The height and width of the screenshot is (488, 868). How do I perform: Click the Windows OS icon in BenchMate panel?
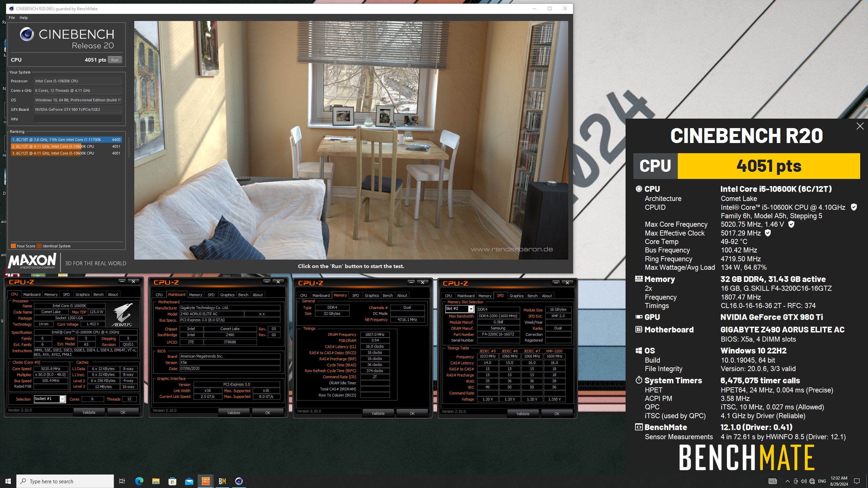click(639, 350)
